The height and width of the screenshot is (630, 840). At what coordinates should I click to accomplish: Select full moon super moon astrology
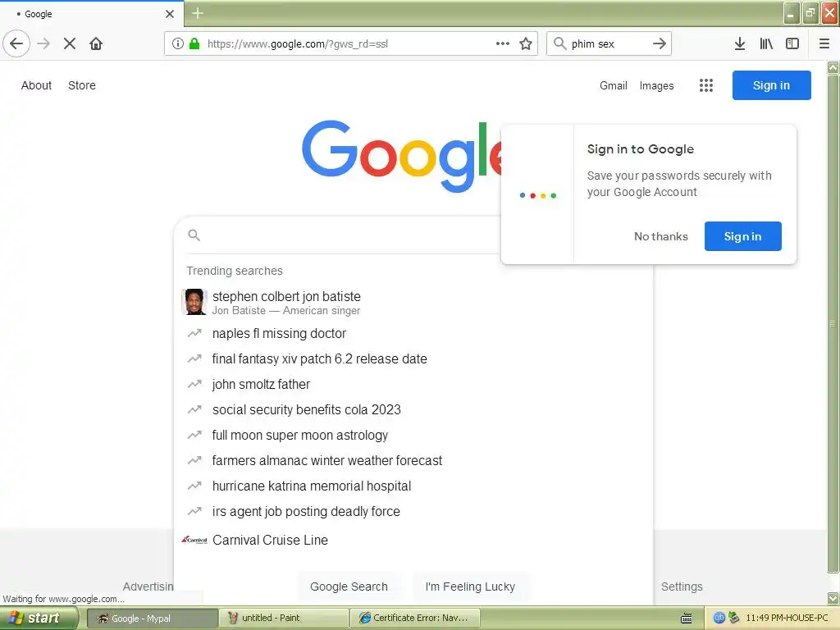point(413,435)
